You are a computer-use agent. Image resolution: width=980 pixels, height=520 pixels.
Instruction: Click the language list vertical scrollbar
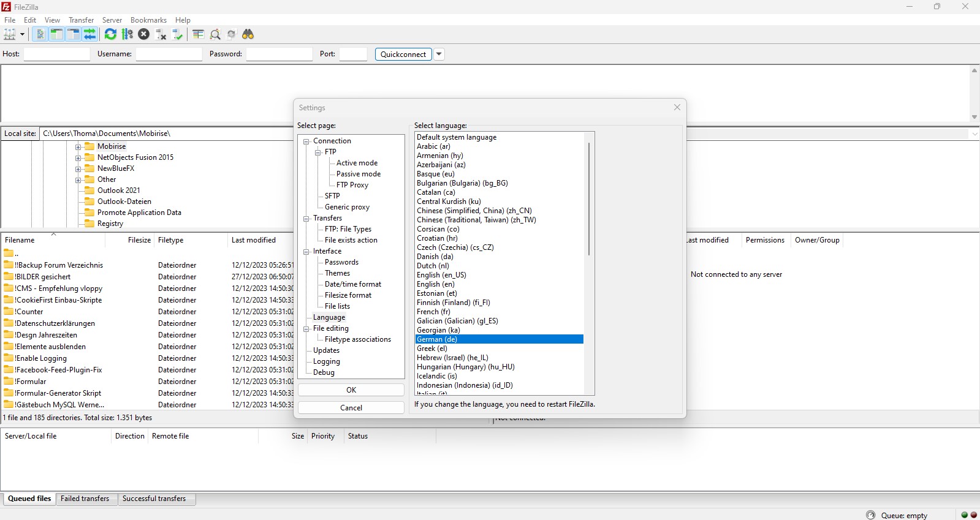pyautogui.click(x=589, y=199)
